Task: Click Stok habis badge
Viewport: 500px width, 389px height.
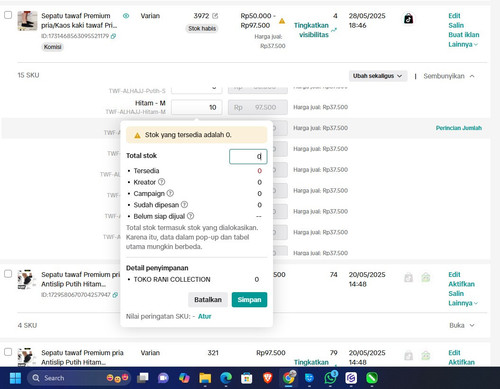Action: coord(202,29)
